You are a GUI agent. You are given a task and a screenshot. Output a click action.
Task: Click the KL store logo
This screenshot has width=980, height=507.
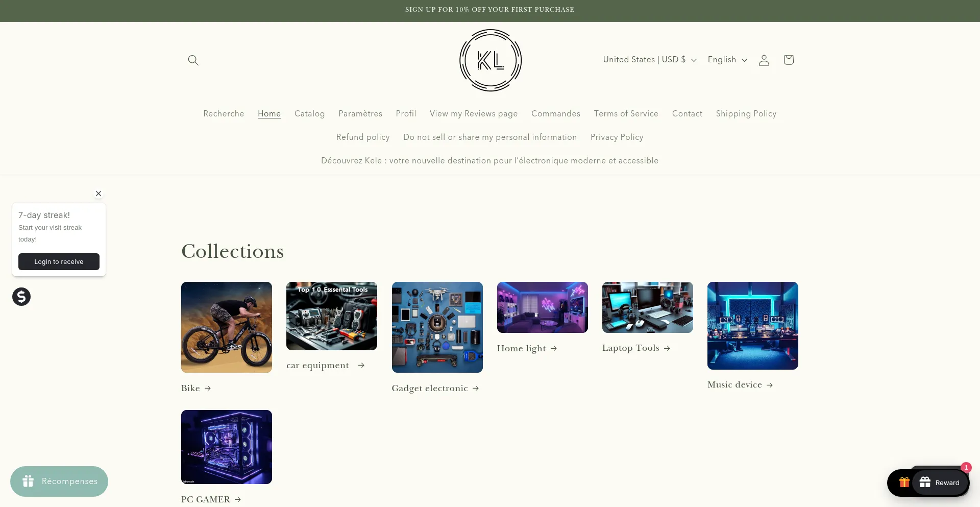[x=490, y=60]
